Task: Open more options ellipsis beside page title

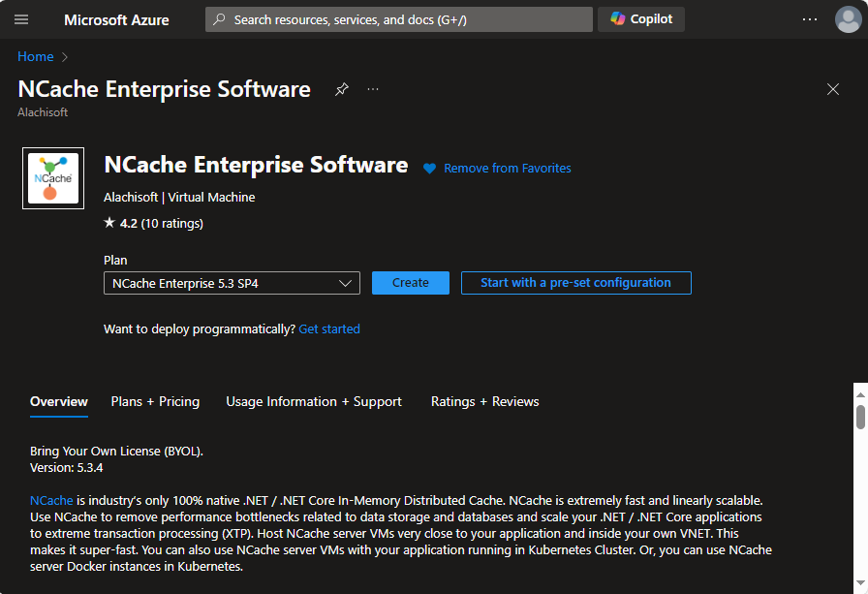Action: click(373, 88)
